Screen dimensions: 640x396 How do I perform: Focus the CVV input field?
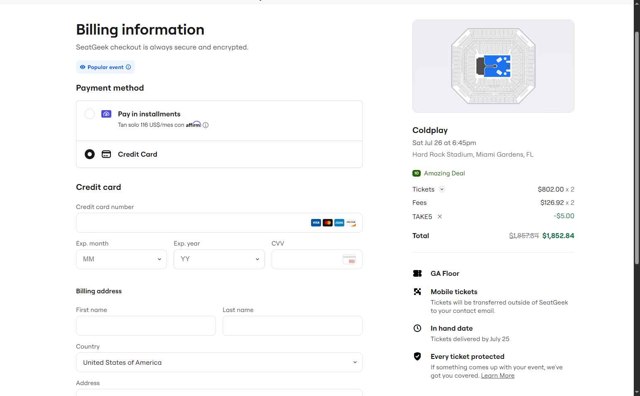[x=317, y=259]
